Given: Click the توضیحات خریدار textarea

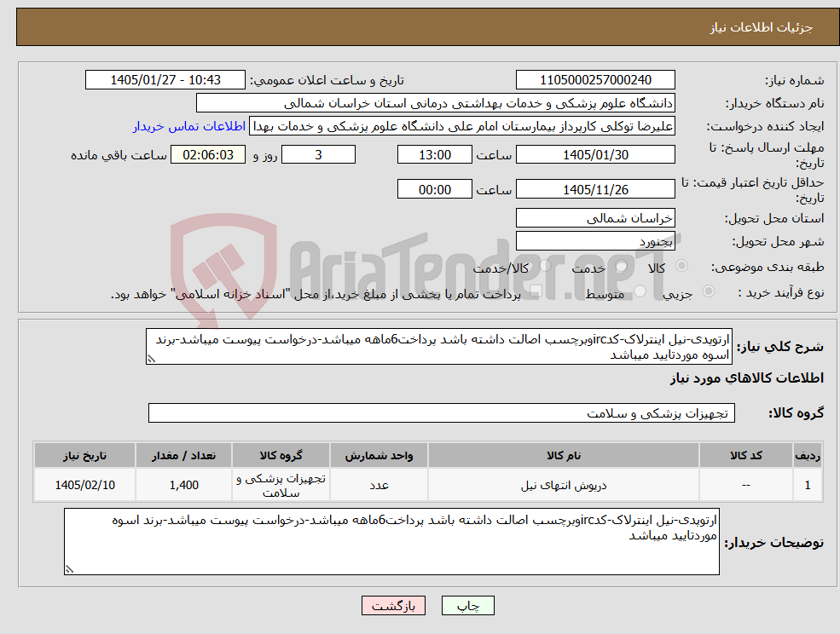Looking at the screenshot, I should (x=391, y=541).
